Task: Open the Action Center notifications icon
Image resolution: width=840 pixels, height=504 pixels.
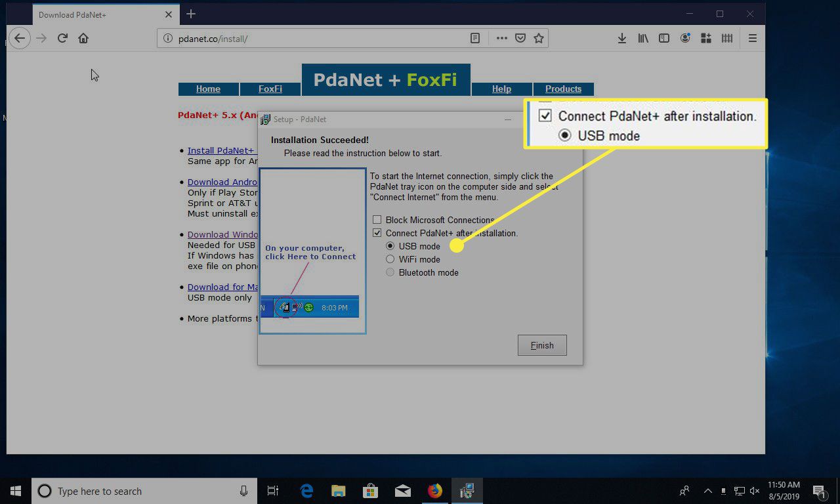Action: [820, 491]
